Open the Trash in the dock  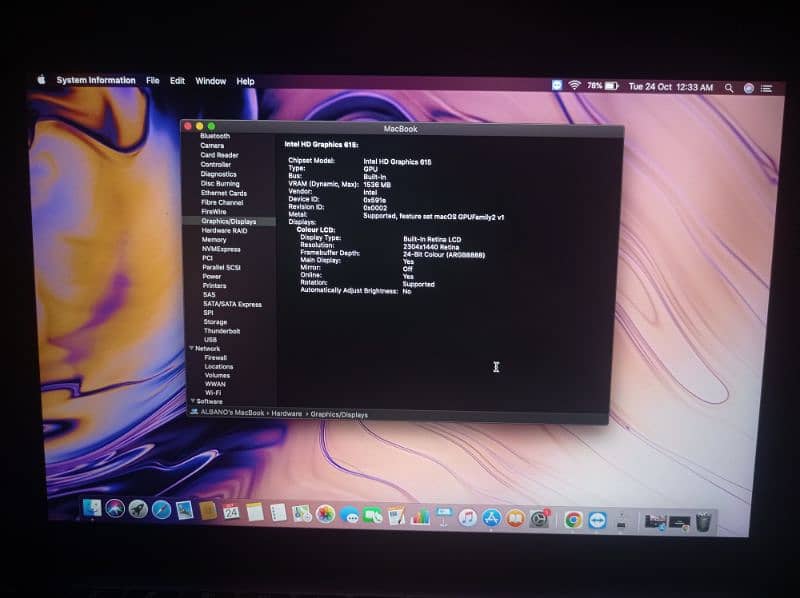[x=704, y=522]
